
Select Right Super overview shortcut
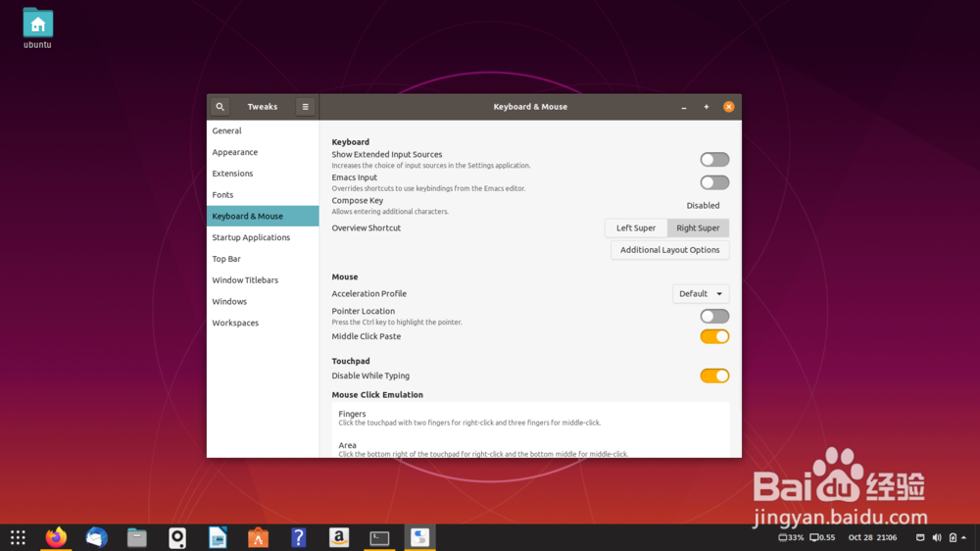pos(698,228)
